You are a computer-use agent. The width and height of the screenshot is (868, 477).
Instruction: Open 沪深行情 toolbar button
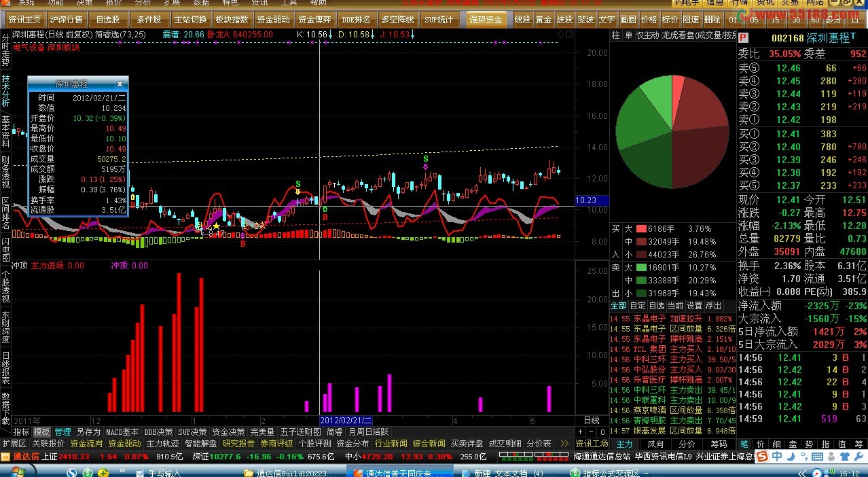tap(67, 20)
